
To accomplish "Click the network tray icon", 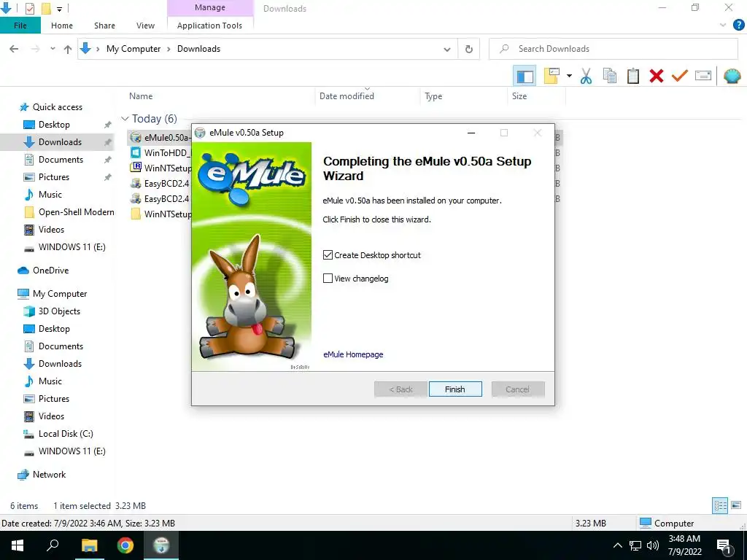I will pyautogui.click(x=635, y=545).
